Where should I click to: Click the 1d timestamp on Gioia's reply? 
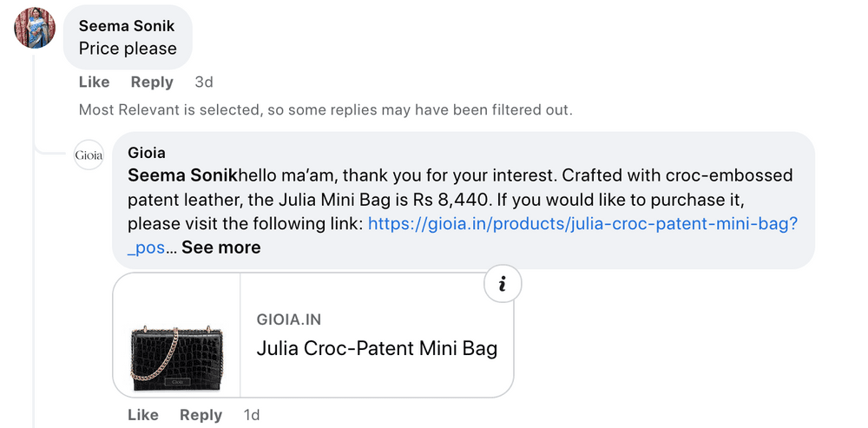[252, 415]
